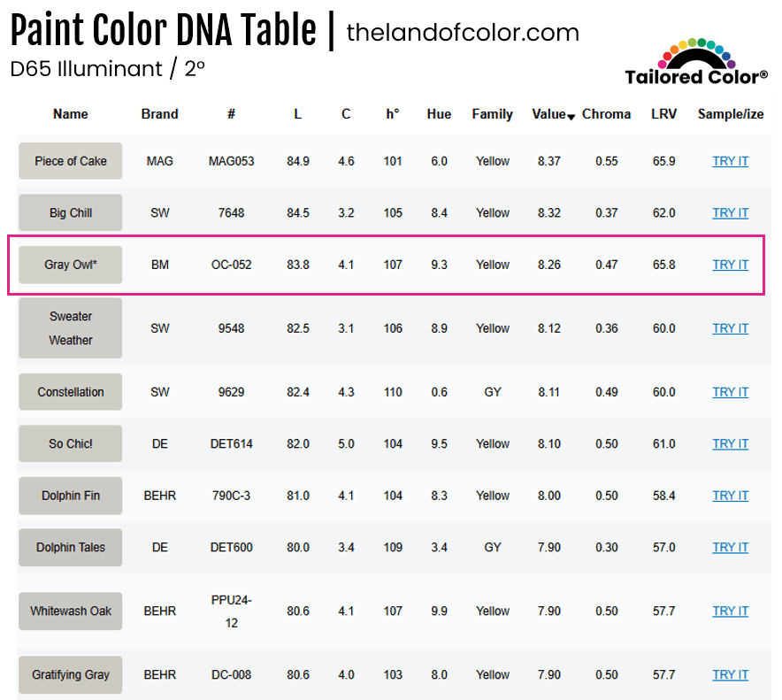782x700 pixels.
Task: Sort by the Hue column header
Action: tap(439, 114)
